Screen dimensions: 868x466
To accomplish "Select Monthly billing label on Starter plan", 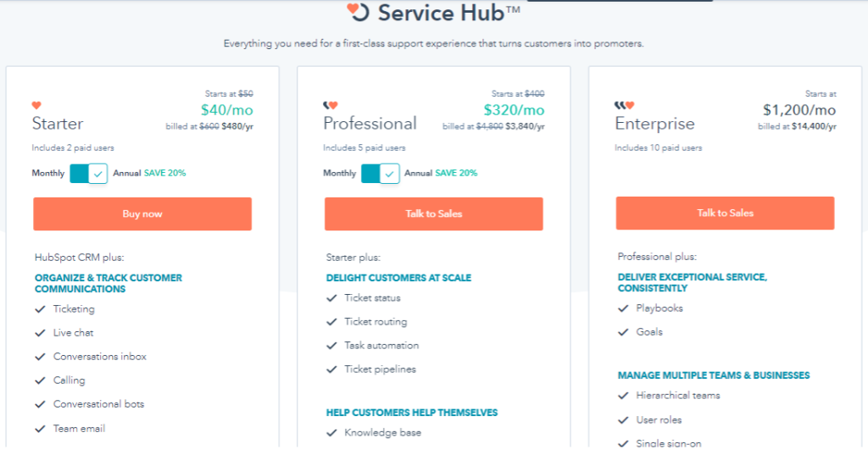I will (x=48, y=174).
